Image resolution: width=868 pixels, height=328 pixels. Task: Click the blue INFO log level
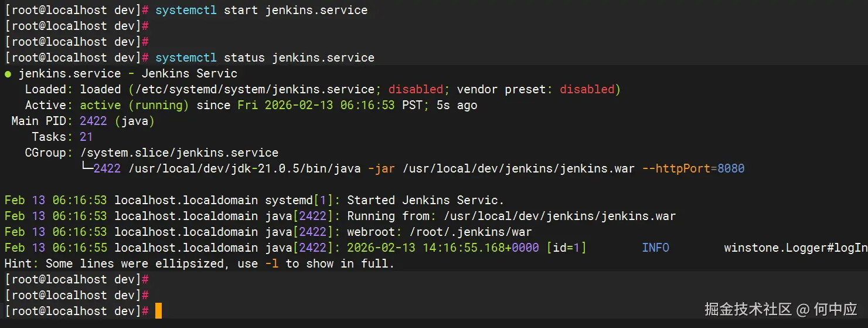pos(655,248)
